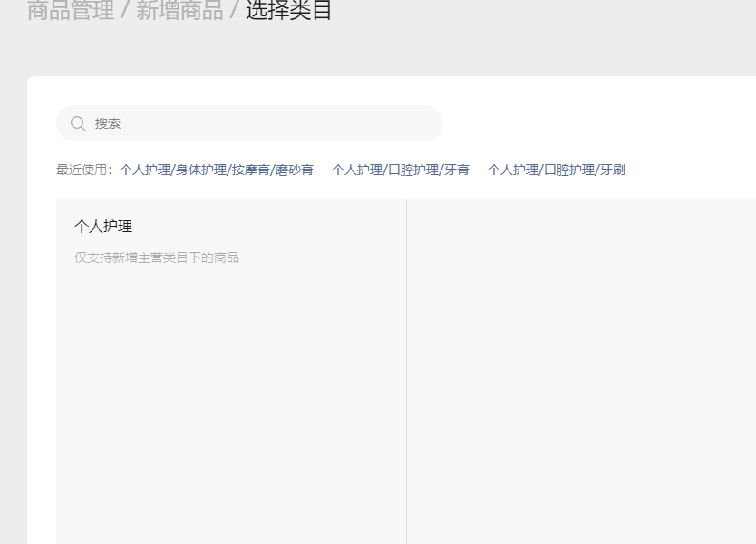Click the 最近使用 label
Viewport: 756px width, 544px height.
click(84, 170)
